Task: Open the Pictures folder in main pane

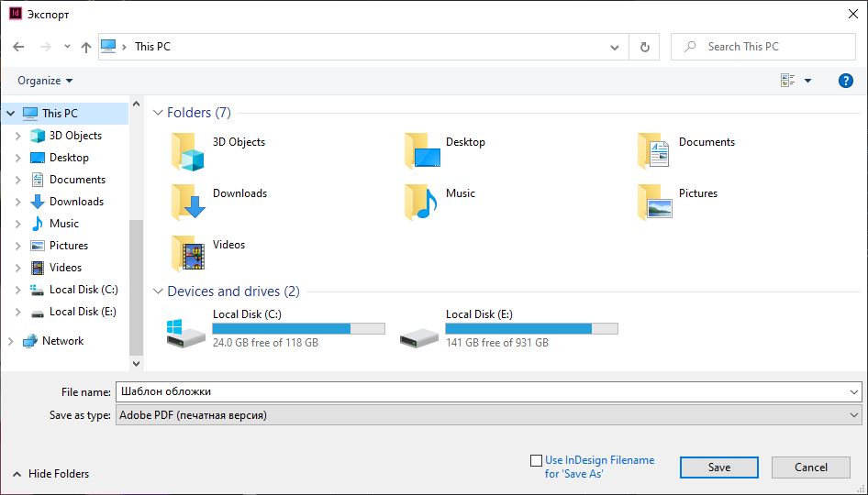Action: 655,203
